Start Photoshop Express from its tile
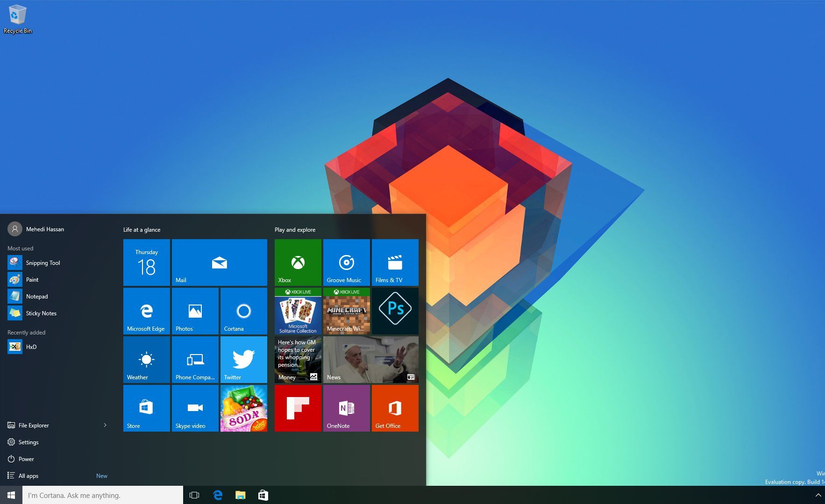Viewport: 825px width, 504px height. point(395,311)
